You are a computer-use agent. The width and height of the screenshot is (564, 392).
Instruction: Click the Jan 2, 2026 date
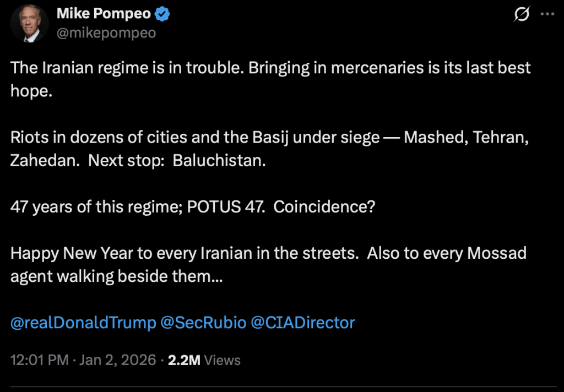(117, 361)
